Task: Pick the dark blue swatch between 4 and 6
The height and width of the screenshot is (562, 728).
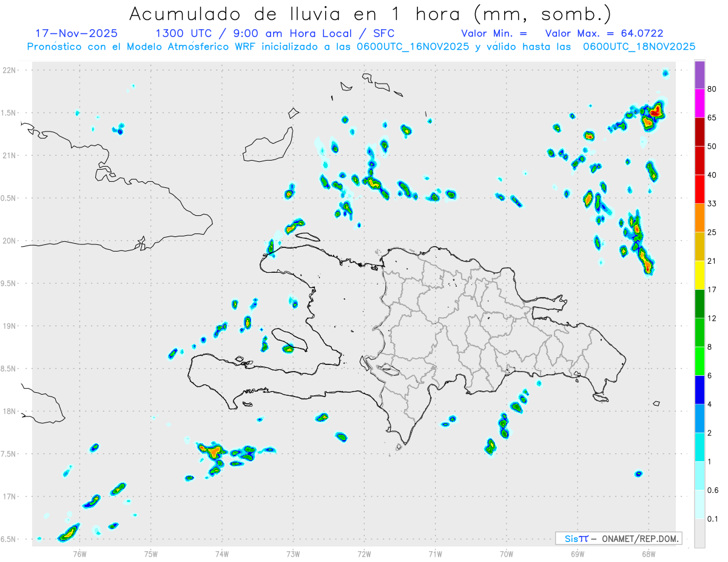Action: pos(699,390)
